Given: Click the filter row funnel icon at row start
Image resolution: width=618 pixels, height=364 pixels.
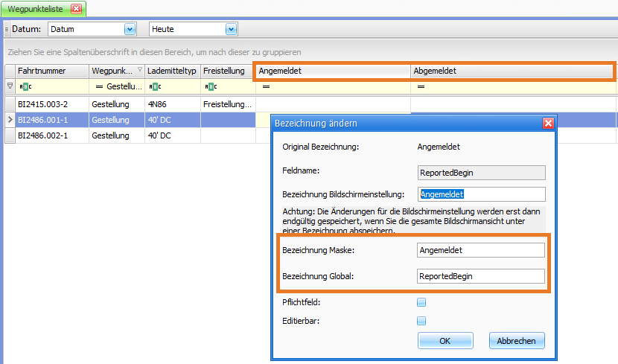Looking at the screenshot, I should pyautogui.click(x=10, y=86).
